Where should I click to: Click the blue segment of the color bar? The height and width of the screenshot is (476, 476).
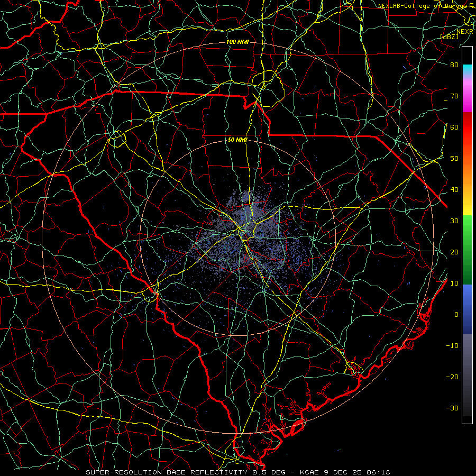coord(467,309)
